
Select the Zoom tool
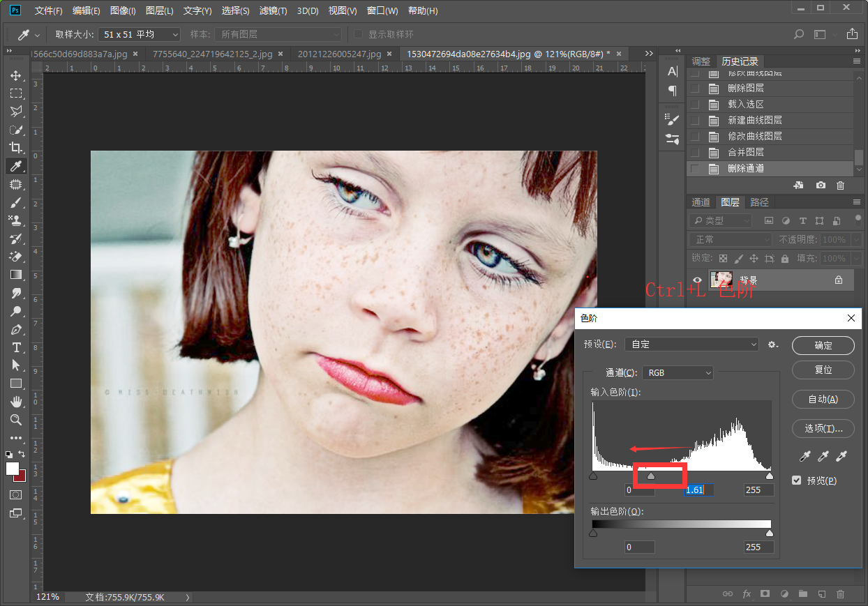[16, 420]
